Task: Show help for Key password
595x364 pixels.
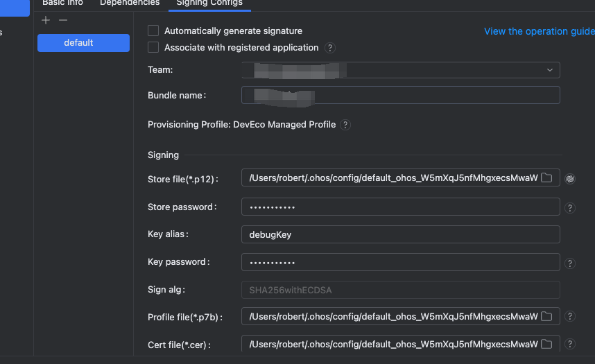Action: 569,263
